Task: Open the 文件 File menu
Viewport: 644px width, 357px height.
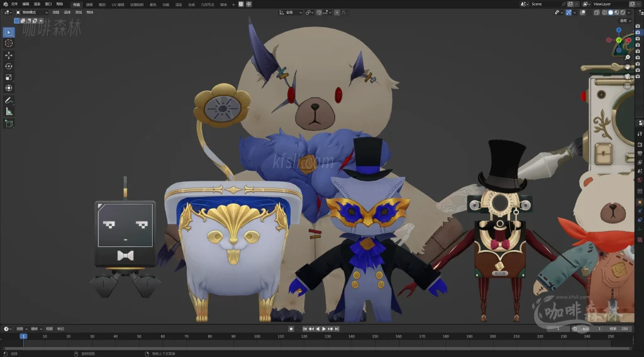Action: pyautogui.click(x=14, y=4)
